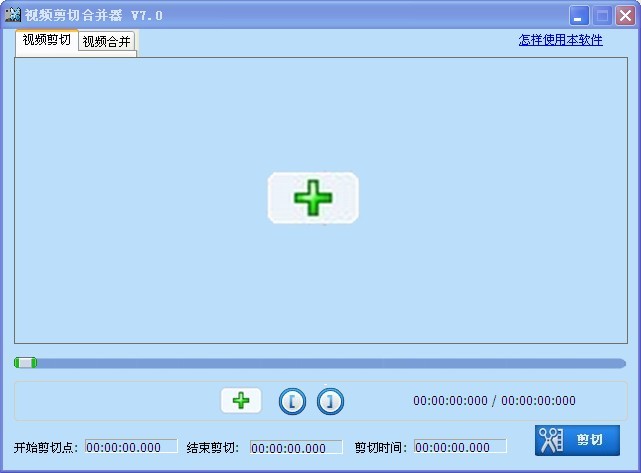Click the app icon in the title bar
The height and width of the screenshot is (473, 641).
click(x=12, y=15)
